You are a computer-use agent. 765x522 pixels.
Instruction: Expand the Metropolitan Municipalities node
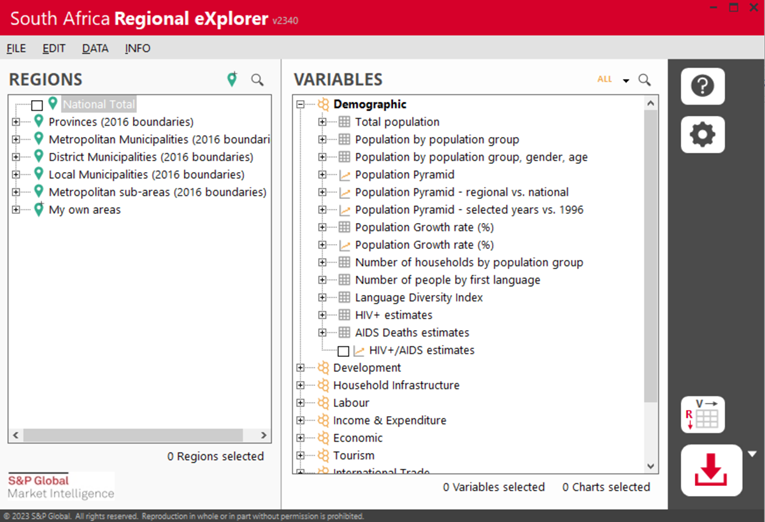pyautogui.click(x=16, y=140)
